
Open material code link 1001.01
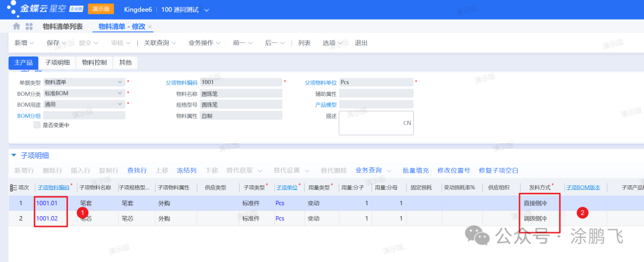click(47, 203)
